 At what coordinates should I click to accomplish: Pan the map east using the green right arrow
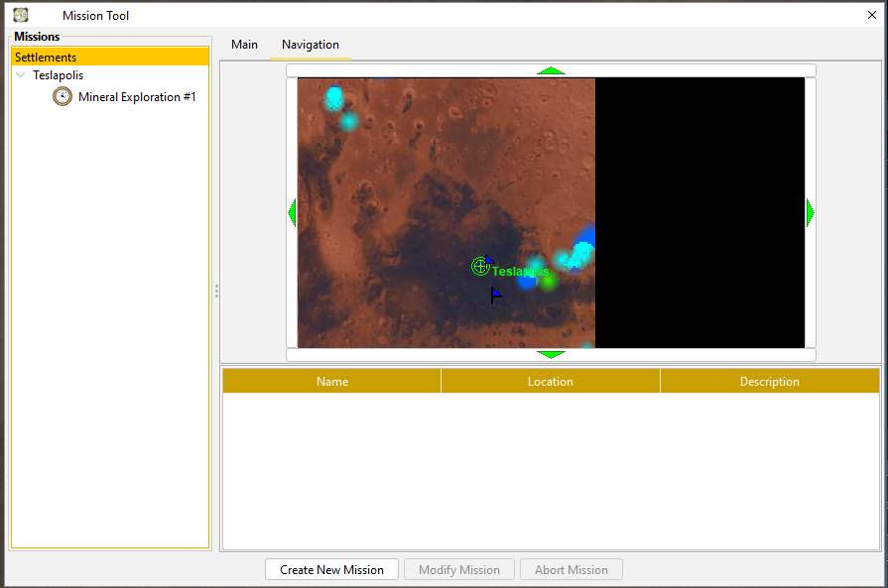[810, 211]
